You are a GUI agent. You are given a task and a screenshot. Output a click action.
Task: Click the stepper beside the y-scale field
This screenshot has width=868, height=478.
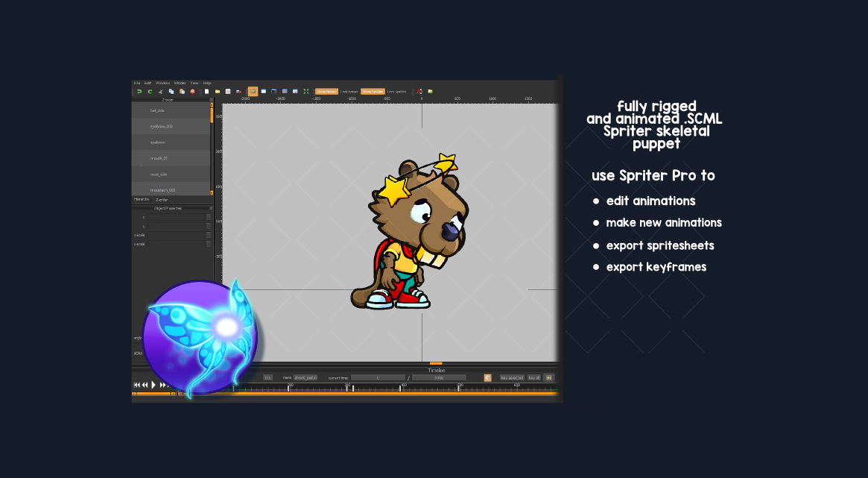tap(208, 244)
